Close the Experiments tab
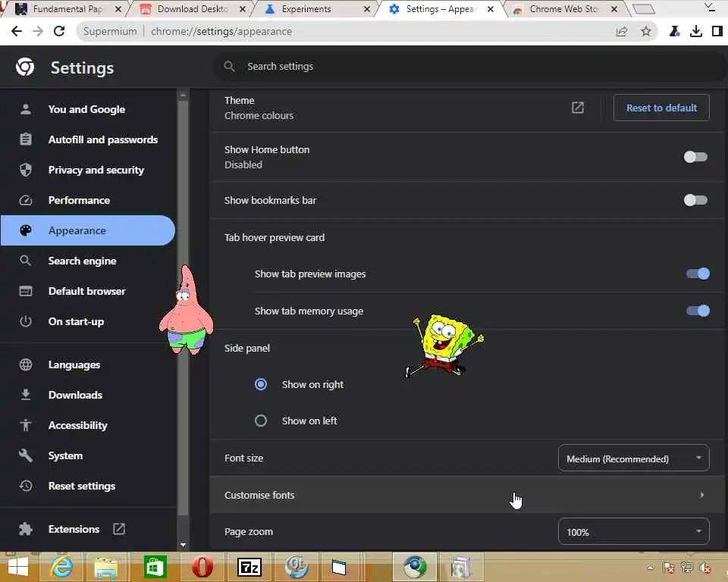This screenshot has width=728, height=582. (x=367, y=9)
